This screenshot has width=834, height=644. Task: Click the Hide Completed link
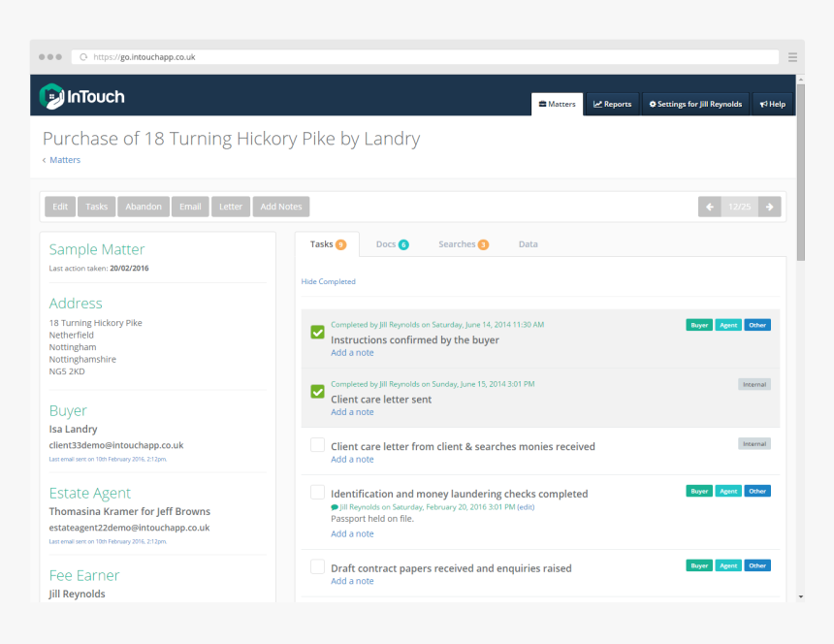click(x=328, y=281)
